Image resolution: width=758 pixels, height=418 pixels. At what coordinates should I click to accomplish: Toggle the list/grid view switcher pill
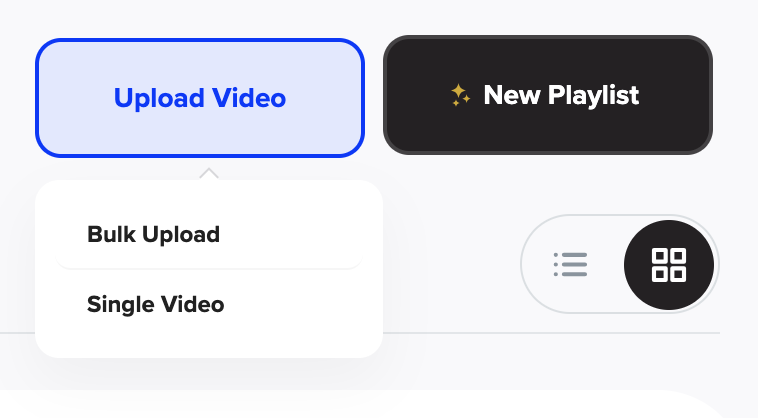tap(620, 264)
